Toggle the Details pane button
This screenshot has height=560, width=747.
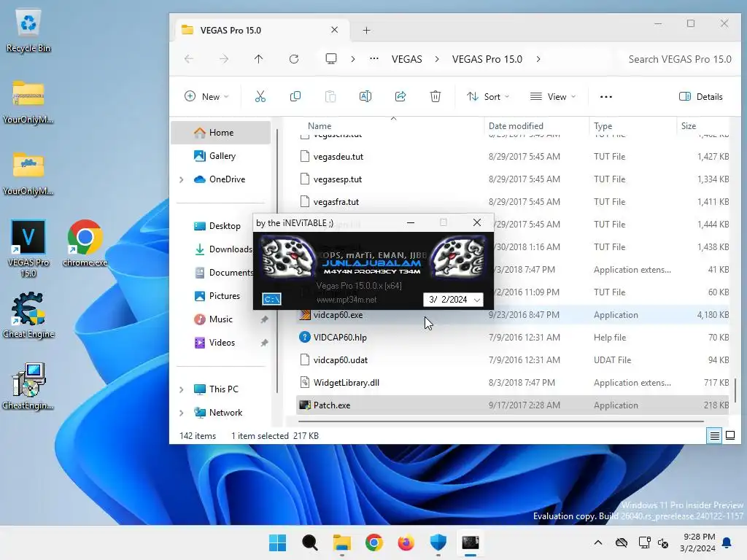[x=700, y=97]
